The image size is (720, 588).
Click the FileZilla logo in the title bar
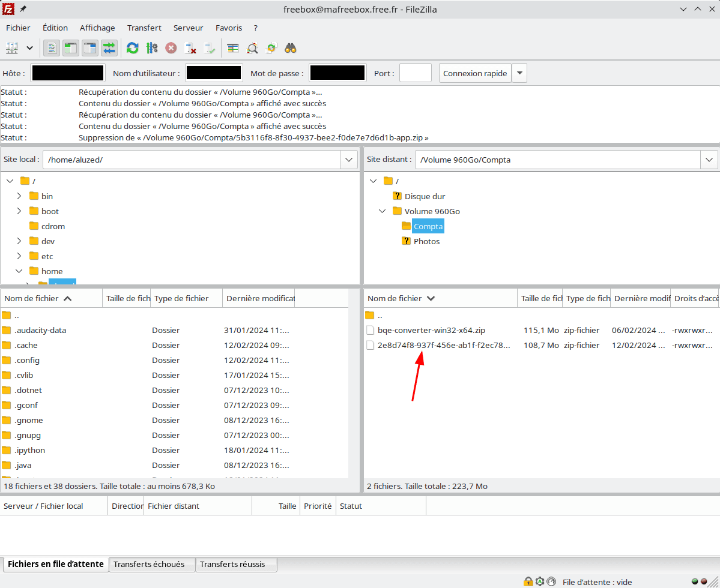point(8,9)
